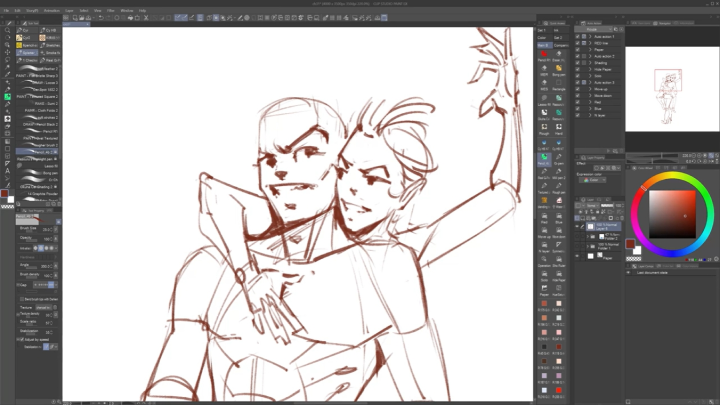Select the Lasso selection tool
Image resolution: width=720 pixels, height=405 pixels.
coord(7,60)
